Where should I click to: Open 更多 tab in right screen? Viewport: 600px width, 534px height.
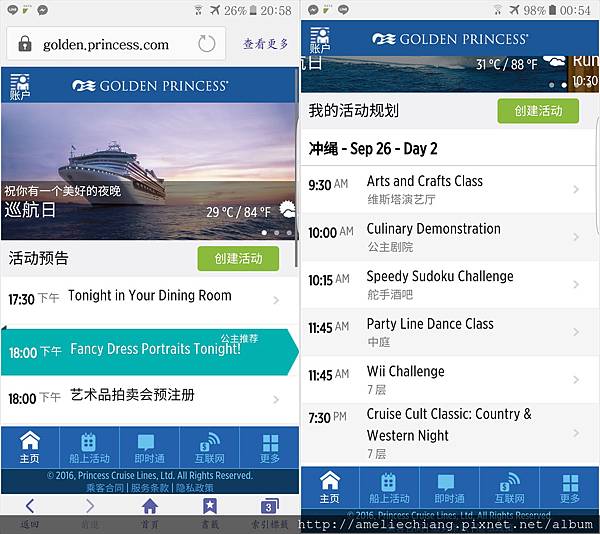(570, 487)
